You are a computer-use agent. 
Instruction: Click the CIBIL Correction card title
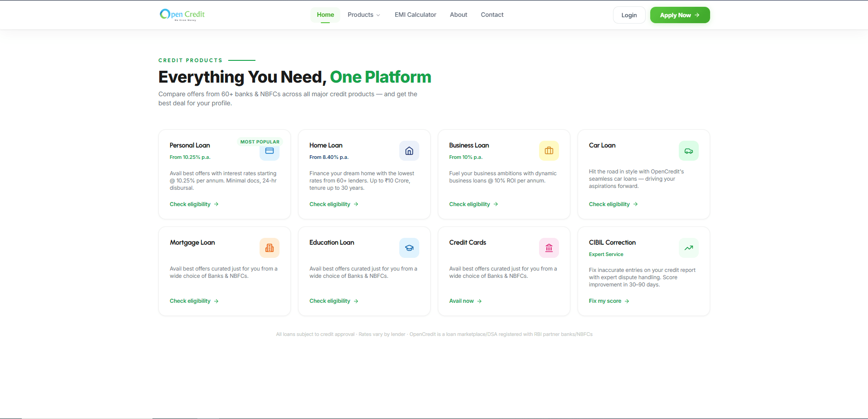point(612,242)
